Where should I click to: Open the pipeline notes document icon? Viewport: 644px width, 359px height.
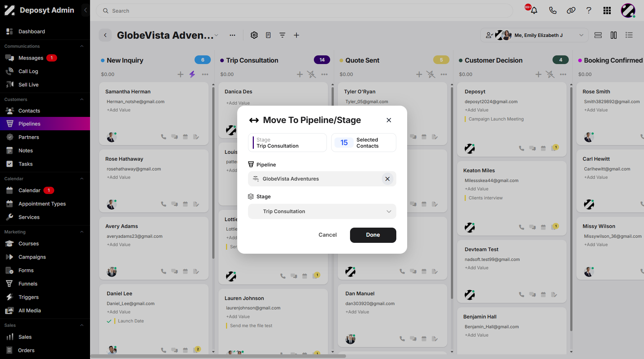[x=268, y=35]
